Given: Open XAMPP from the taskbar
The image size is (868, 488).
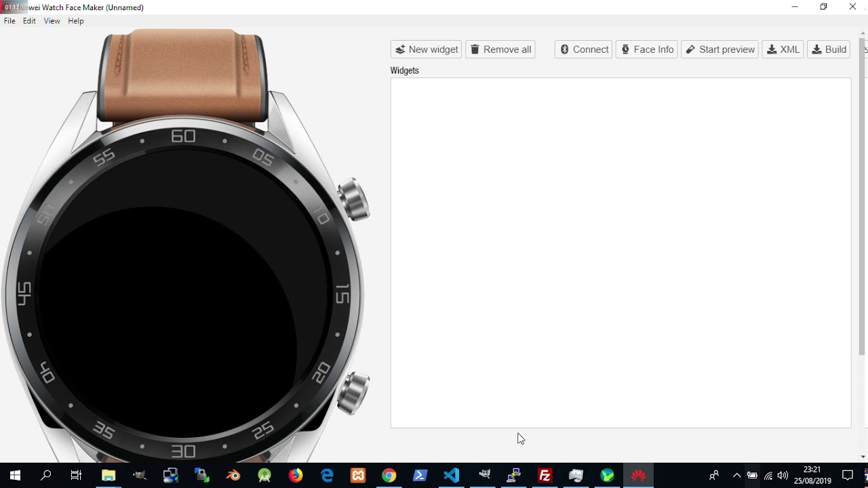Looking at the screenshot, I should pyautogui.click(x=358, y=475).
